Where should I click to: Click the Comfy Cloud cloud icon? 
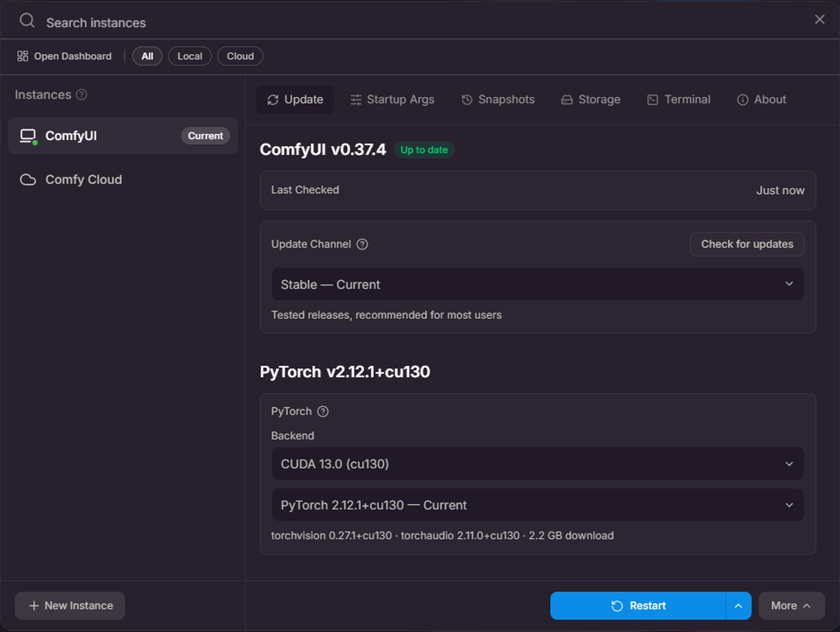pyautogui.click(x=28, y=180)
